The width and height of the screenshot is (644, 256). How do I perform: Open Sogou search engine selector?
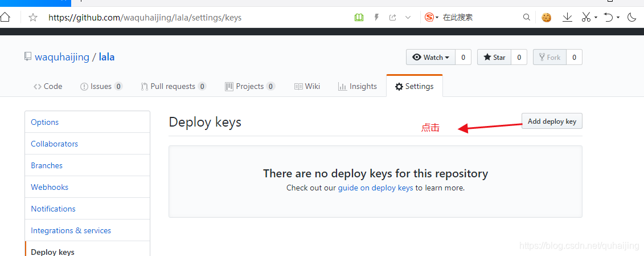tap(431, 17)
